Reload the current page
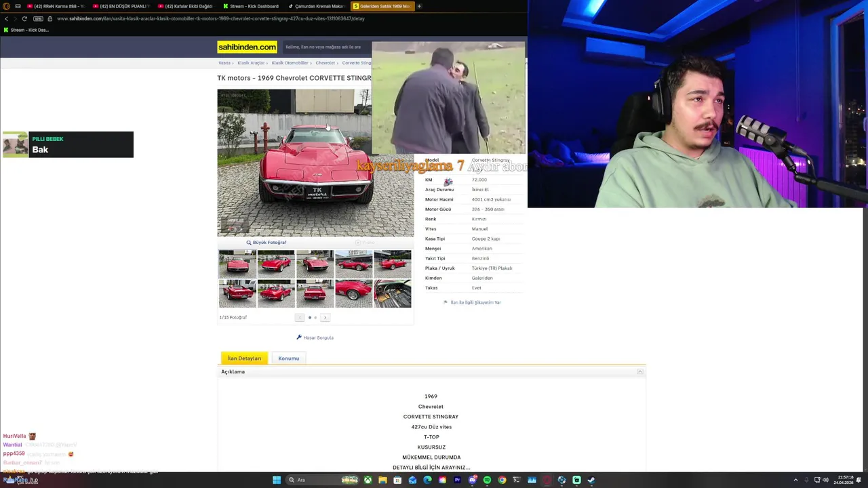The height and width of the screenshot is (488, 868). [x=24, y=18]
